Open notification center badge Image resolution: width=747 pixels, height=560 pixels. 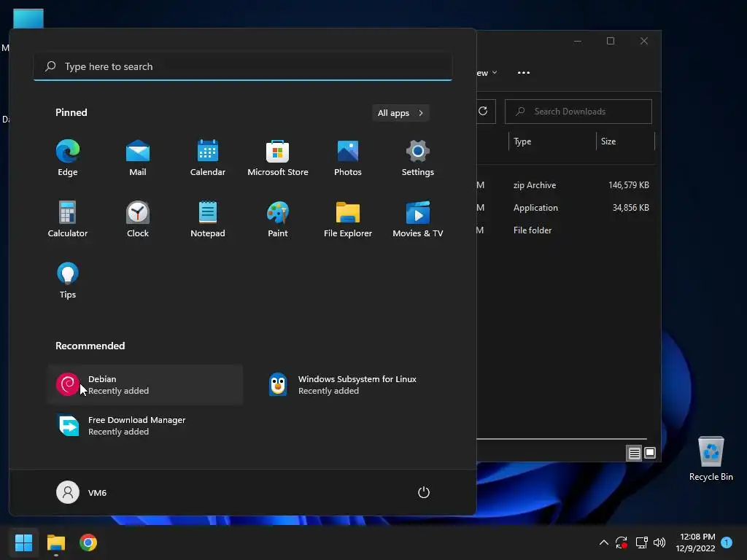[727, 542]
